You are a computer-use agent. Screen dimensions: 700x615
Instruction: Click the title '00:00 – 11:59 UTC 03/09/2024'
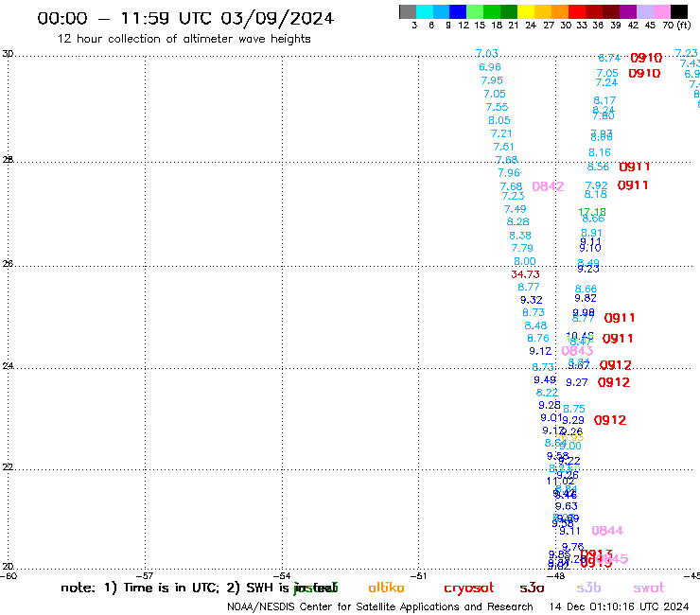185,18
